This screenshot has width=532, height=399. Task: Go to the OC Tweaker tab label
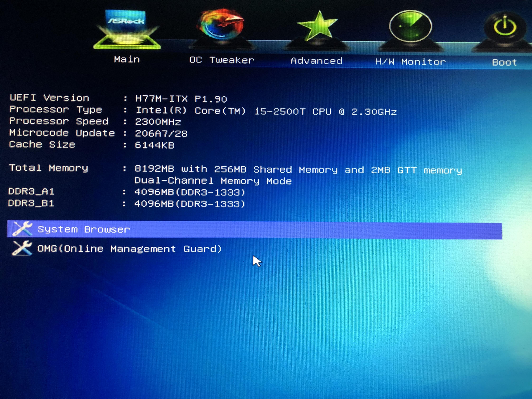[x=221, y=60]
